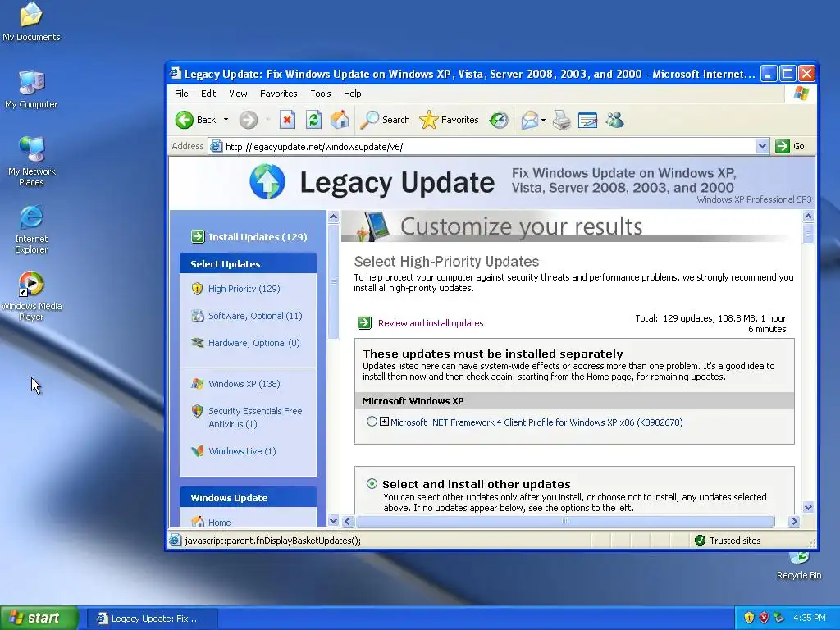Click the Windows XP flag sidebar icon
Screen dimensions: 840x630
pos(198,384)
